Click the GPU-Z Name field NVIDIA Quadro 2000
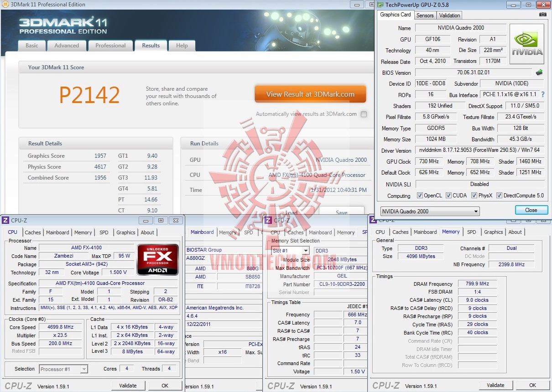Image resolution: width=552 pixels, height=392 pixels. (x=461, y=28)
